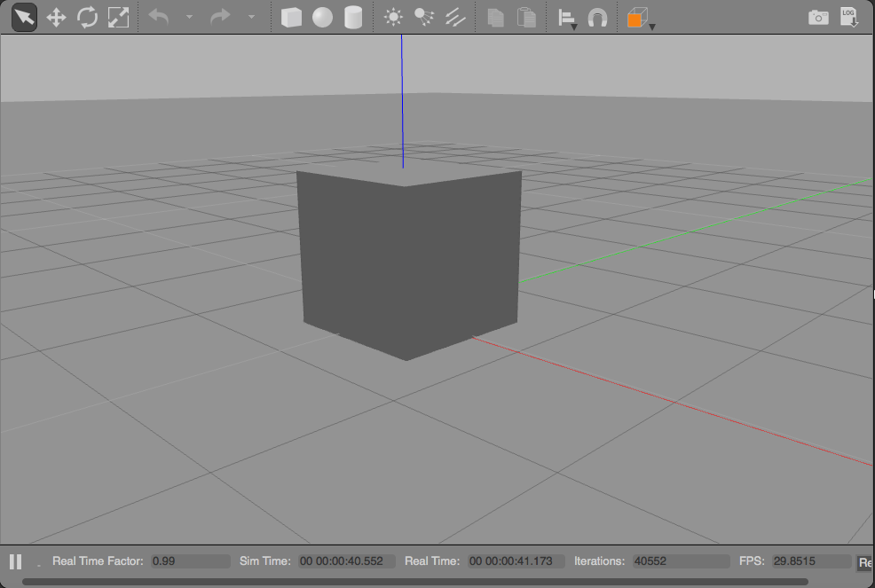This screenshot has height=588, width=875.
Task: Add a spot light
Action: pos(424,18)
